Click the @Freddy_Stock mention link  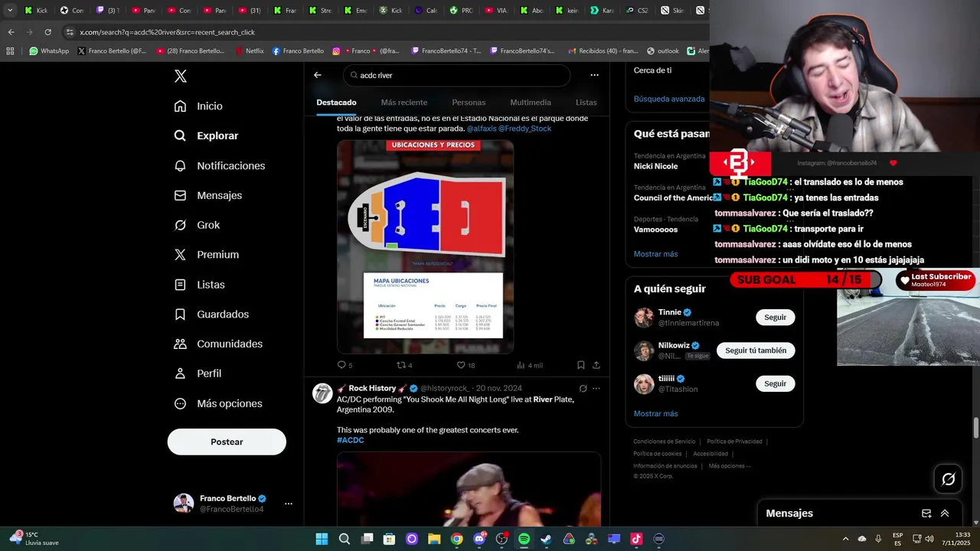[x=525, y=129]
